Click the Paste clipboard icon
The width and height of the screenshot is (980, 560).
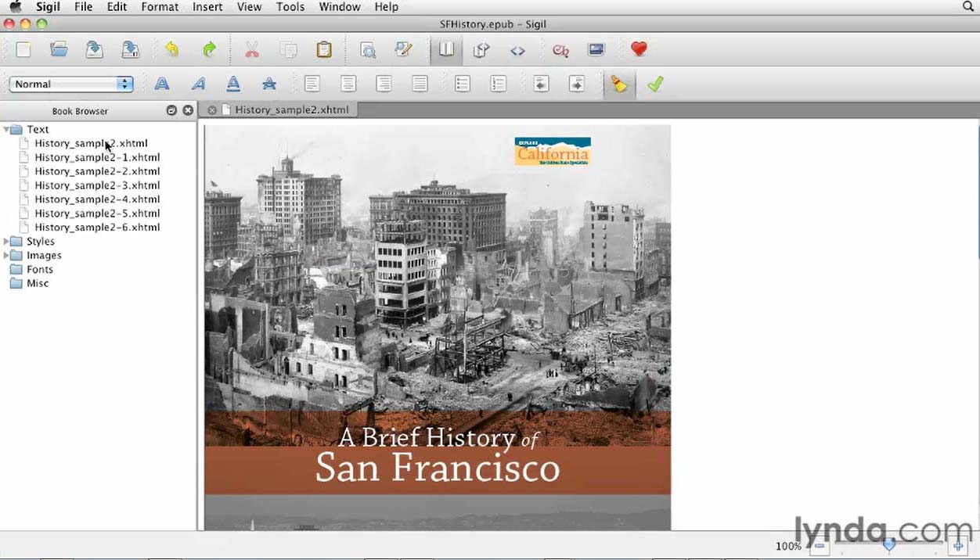[324, 50]
